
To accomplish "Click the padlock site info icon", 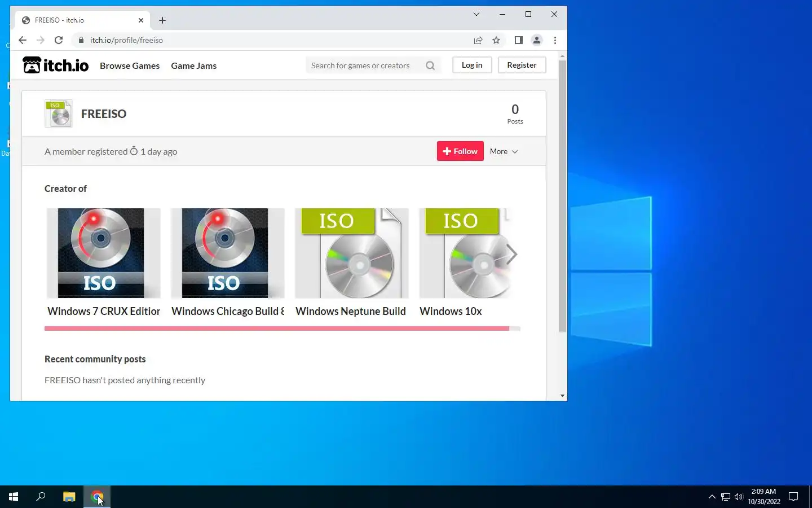I will (81, 40).
